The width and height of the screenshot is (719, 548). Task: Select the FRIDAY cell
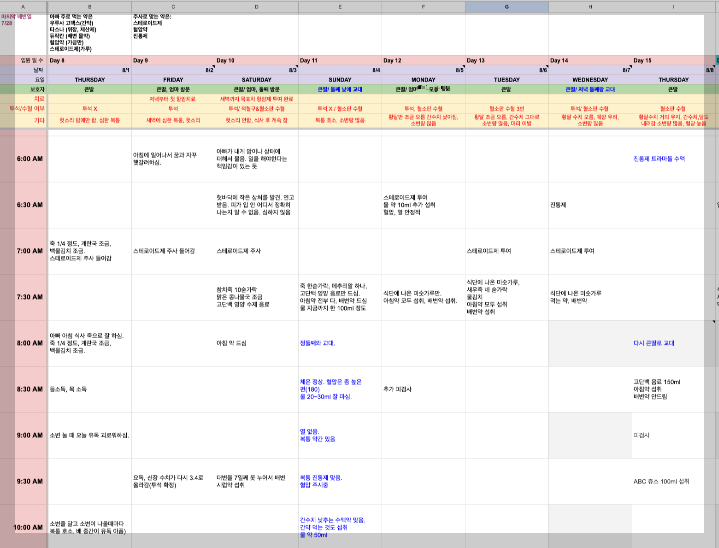pos(173,79)
